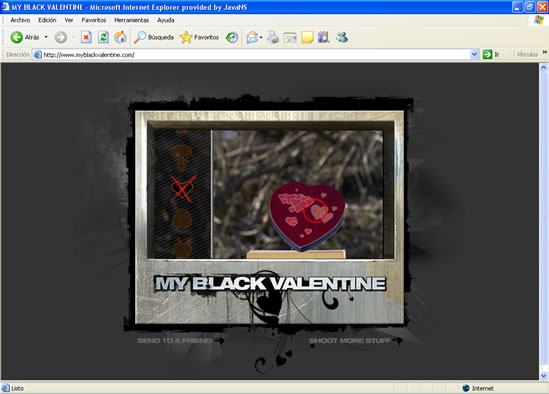549x394 pixels.
Task: Click the page icon in address bar
Action: pos(37,55)
